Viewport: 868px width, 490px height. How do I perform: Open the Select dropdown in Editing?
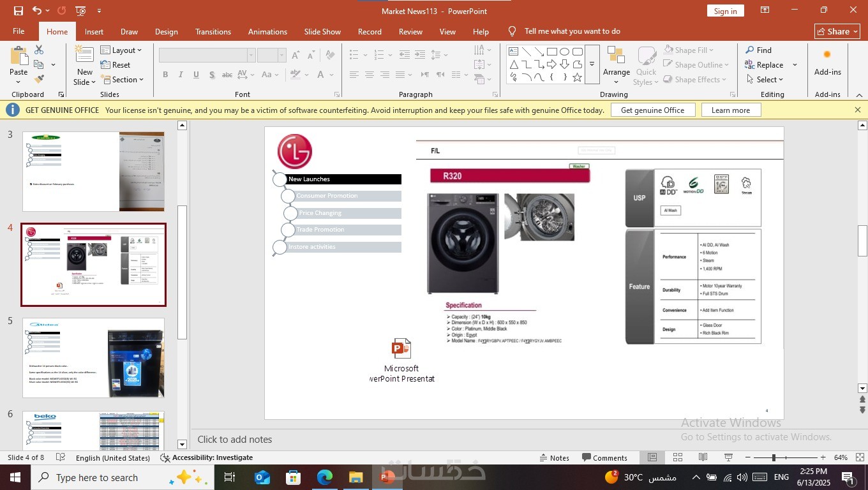click(765, 79)
